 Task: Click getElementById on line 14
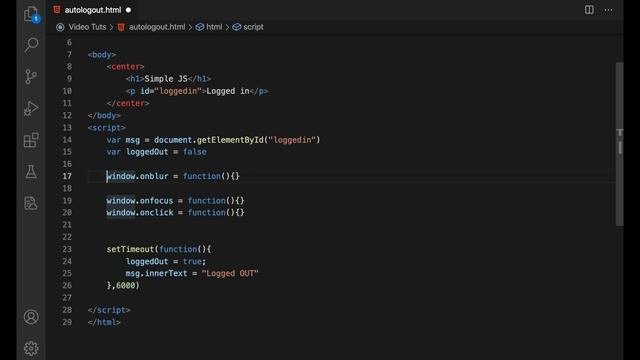tap(230, 140)
